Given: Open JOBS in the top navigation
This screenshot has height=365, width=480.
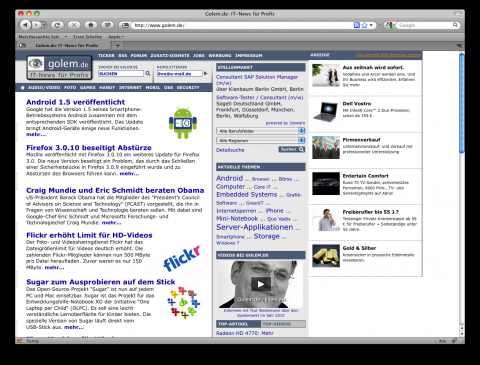Looking at the screenshot, I should [199, 55].
